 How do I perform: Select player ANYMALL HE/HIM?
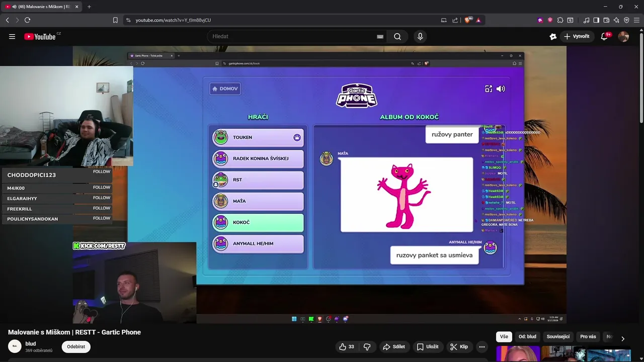pos(258,243)
